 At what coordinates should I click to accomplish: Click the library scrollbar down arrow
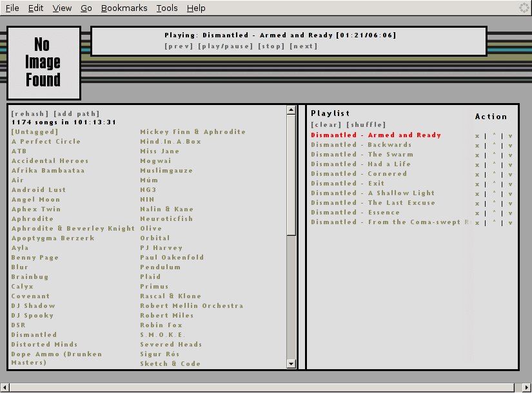click(291, 364)
